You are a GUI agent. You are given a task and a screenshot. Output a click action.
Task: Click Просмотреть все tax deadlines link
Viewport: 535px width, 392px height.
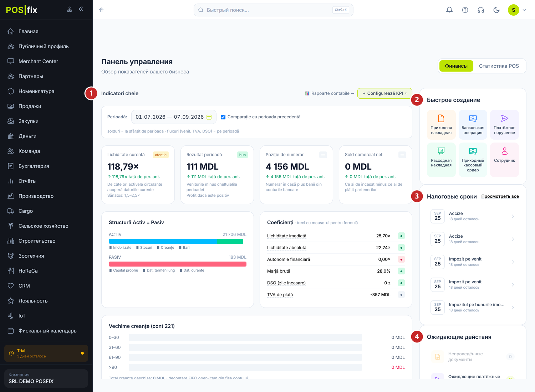pos(500,196)
